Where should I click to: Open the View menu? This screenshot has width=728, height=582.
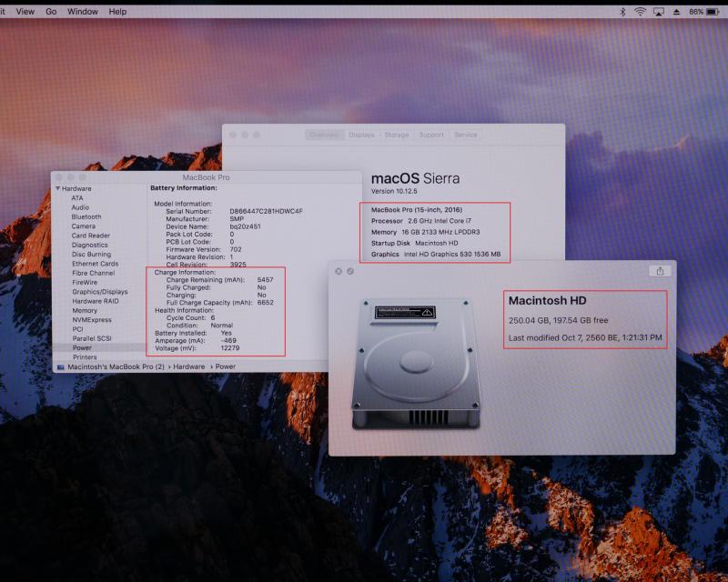[x=25, y=12]
